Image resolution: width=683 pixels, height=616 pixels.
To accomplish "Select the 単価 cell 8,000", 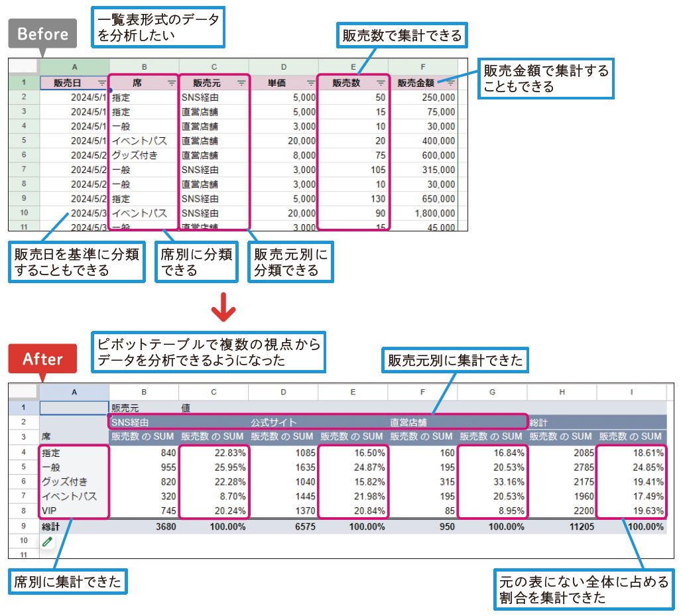I will click(284, 155).
